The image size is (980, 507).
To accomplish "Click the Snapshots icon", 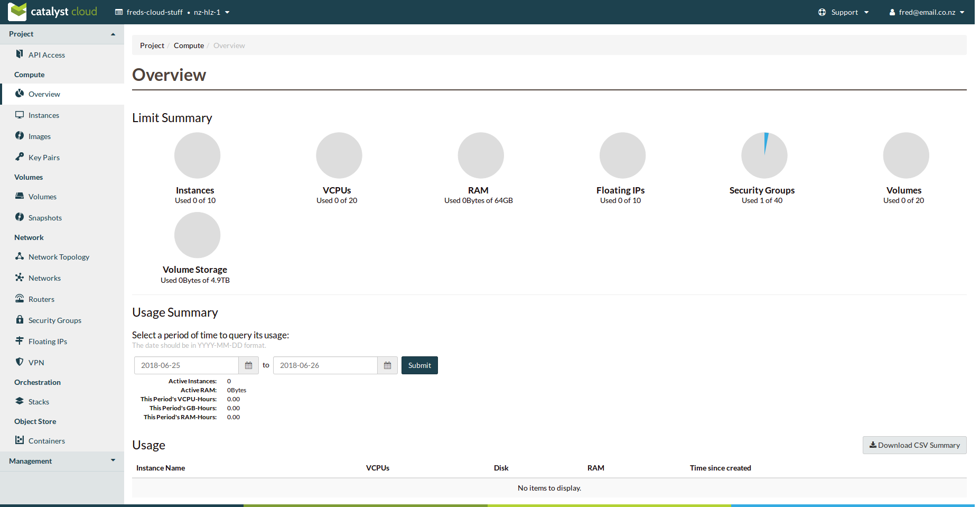I will click(x=20, y=217).
